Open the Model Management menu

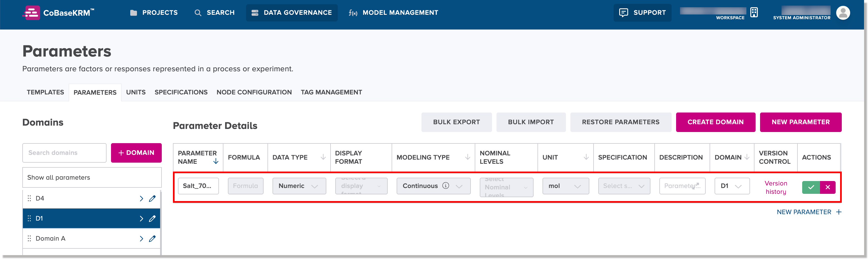393,13
